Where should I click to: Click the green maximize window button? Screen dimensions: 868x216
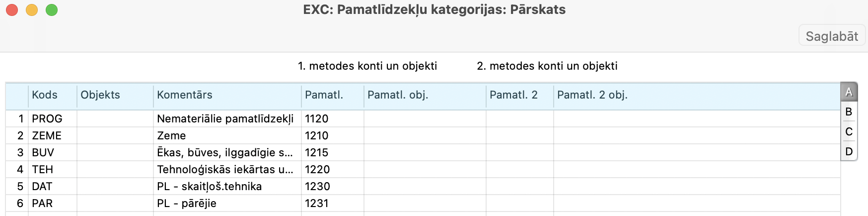[52, 10]
